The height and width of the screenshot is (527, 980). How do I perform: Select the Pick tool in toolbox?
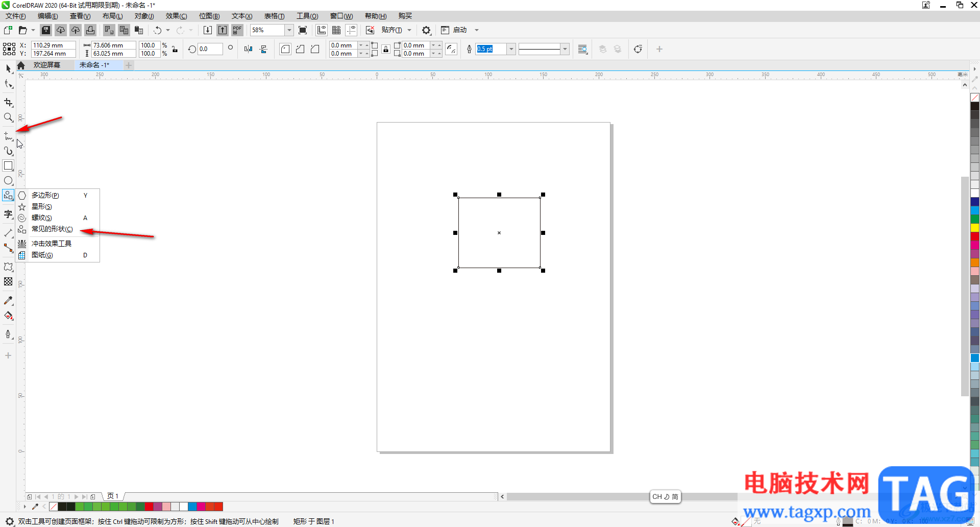pos(8,68)
